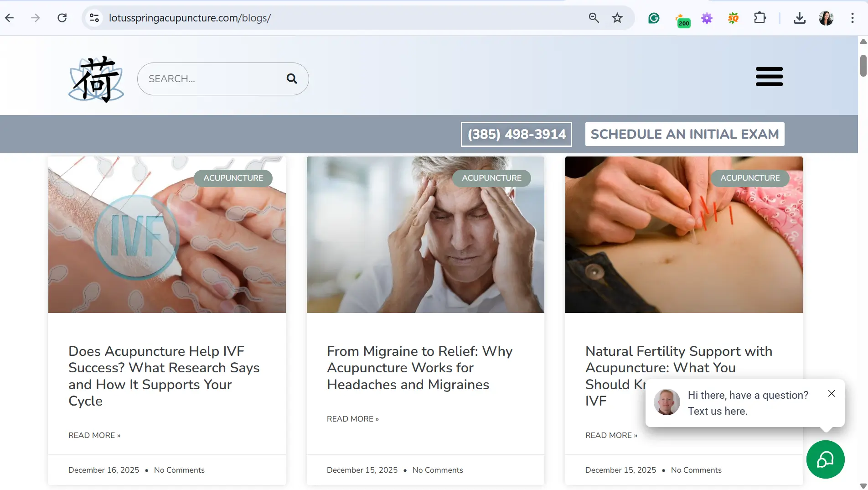Click the page's vertical scrollbar handle

[x=863, y=66]
